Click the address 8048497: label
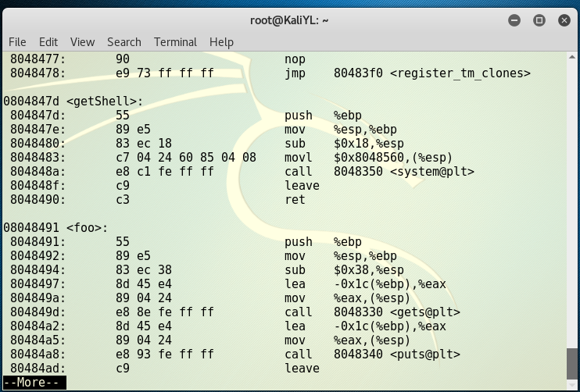 38,283
